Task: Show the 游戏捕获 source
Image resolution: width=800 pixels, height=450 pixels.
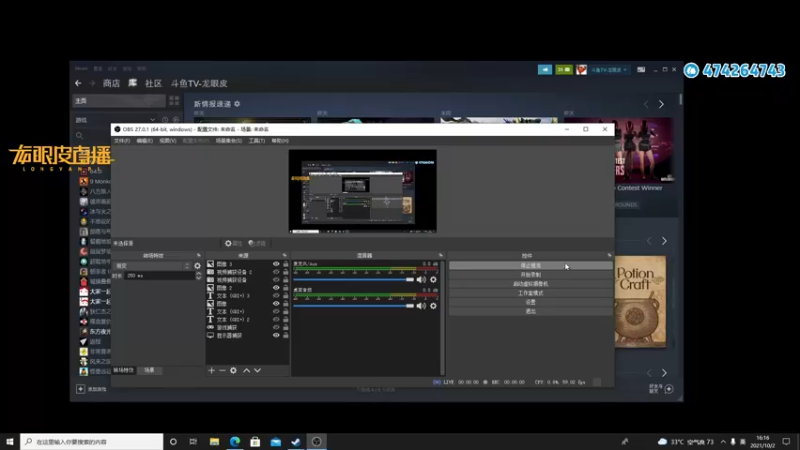Action: [276, 328]
